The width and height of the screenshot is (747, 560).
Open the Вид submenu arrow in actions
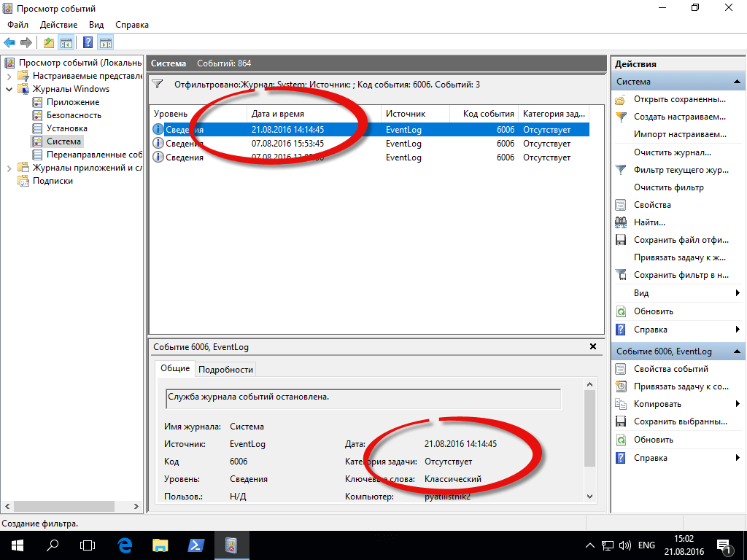click(738, 293)
